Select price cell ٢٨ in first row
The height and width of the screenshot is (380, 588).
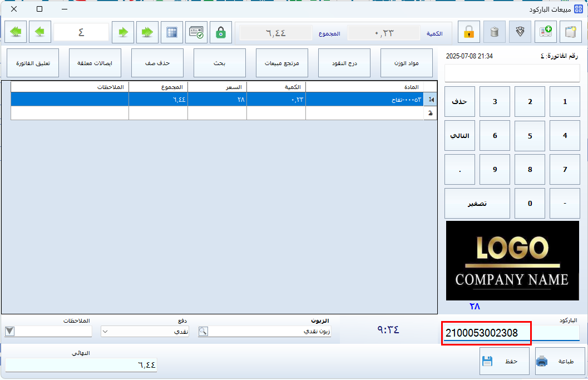[x=217, y=100]
